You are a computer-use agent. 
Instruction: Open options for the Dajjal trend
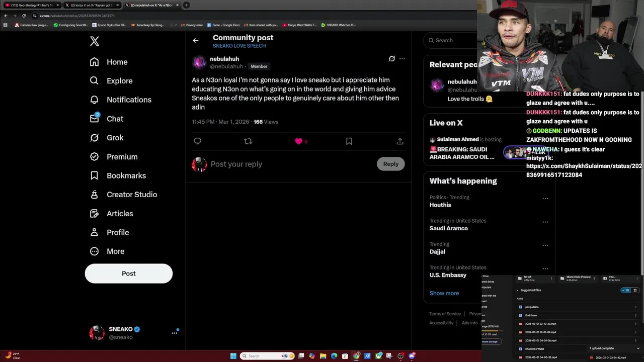point(545,245)
